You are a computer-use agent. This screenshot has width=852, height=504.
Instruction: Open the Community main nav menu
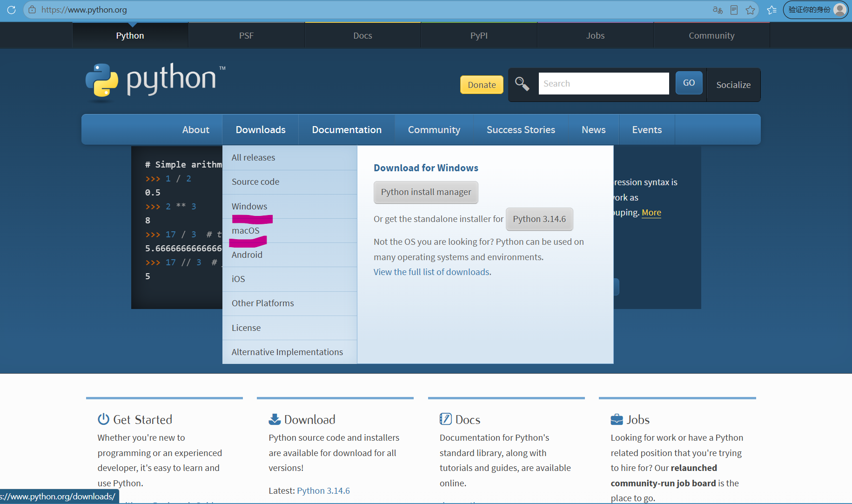[434, 129]
